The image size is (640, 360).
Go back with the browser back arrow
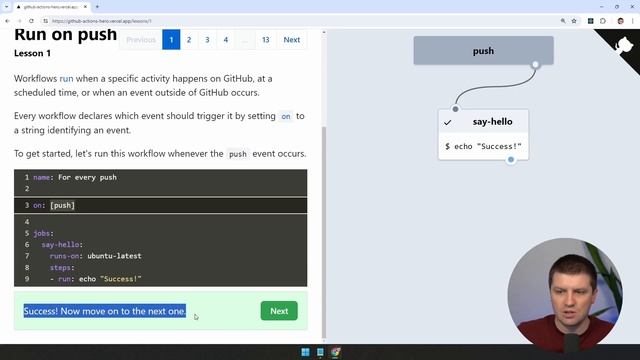7,21
